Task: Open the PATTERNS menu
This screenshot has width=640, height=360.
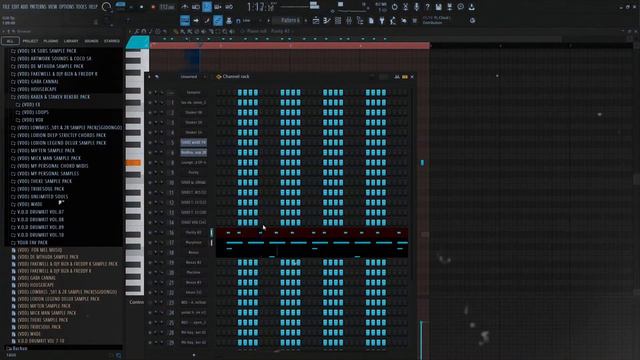Action: tap(38, 7)
